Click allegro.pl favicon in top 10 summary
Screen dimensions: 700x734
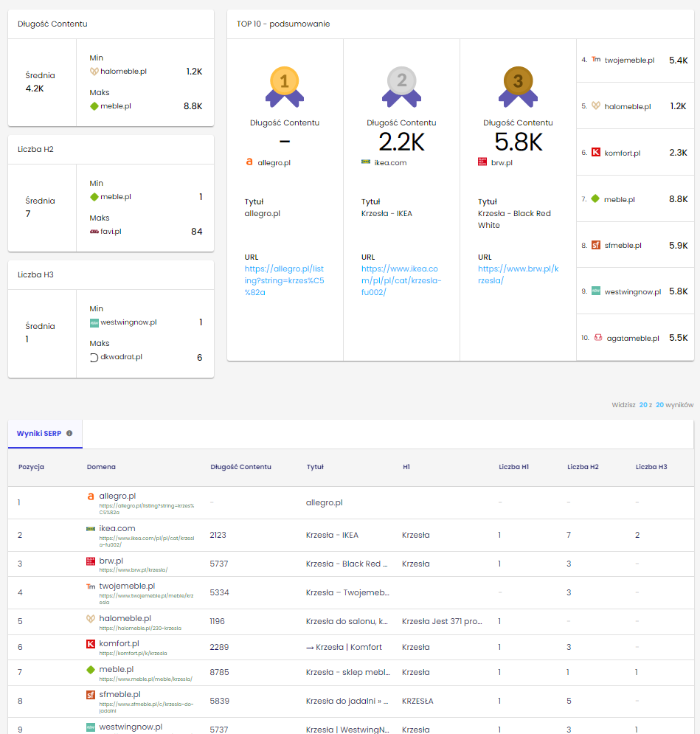[249, 162]
